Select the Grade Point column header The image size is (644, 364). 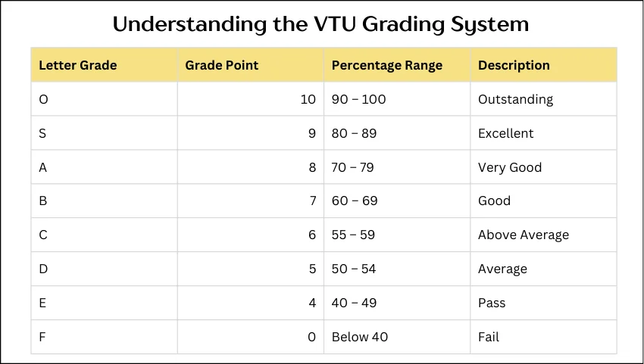222,65
